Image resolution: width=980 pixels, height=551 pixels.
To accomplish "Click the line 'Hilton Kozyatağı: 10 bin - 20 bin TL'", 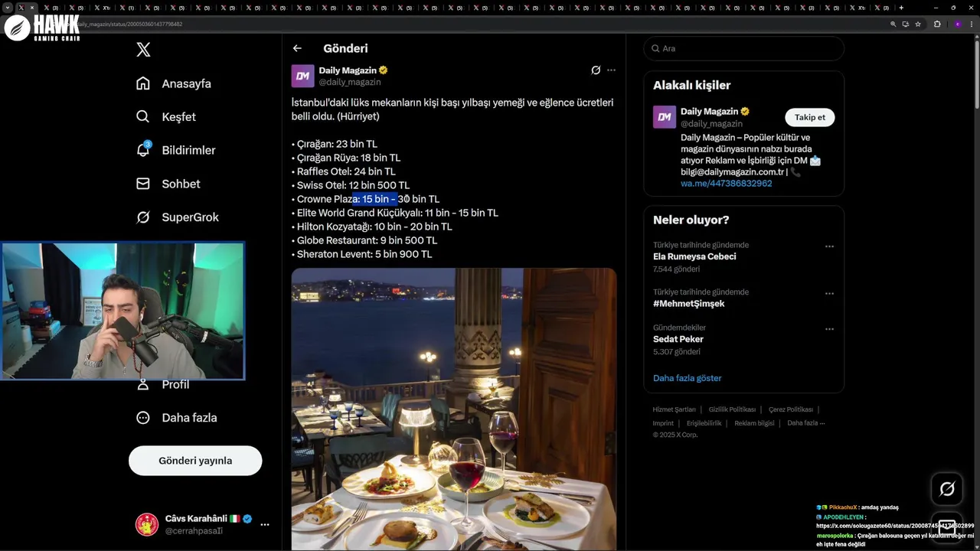I will point(371,227).
